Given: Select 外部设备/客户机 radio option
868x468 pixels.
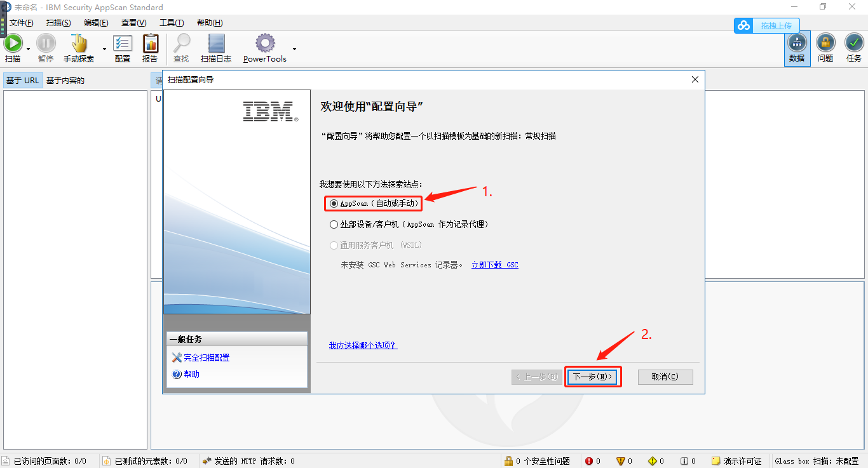Looking at the screenshot, I should [409, 224].
